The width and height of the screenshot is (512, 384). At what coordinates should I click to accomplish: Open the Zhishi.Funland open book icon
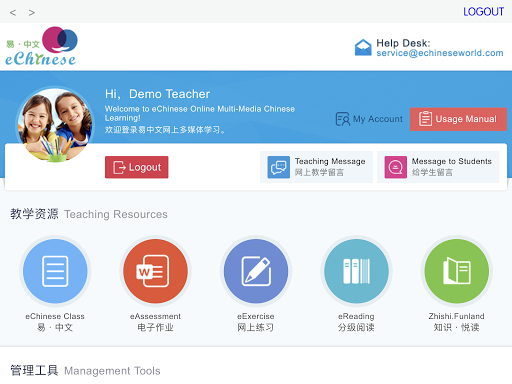tap(457, 271)
